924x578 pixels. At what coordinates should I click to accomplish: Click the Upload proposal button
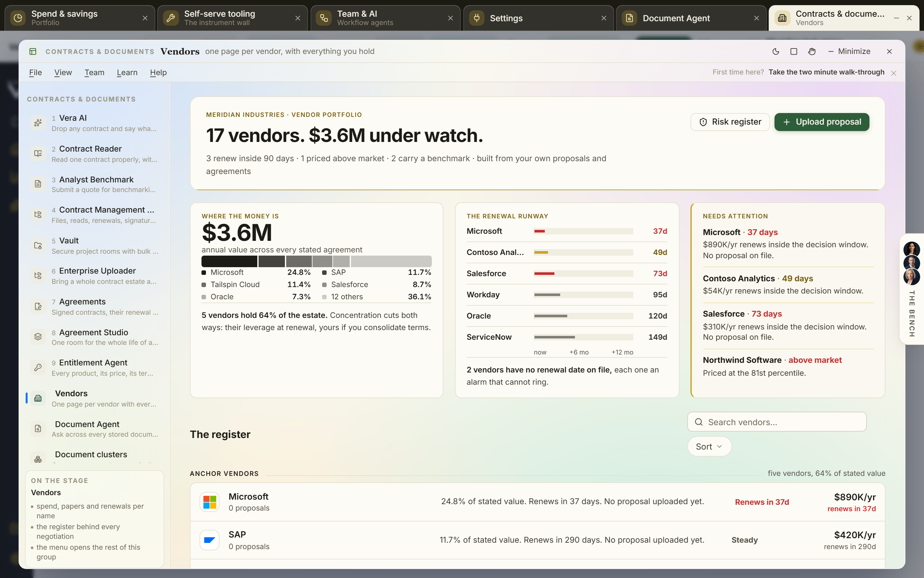[822, 122]
